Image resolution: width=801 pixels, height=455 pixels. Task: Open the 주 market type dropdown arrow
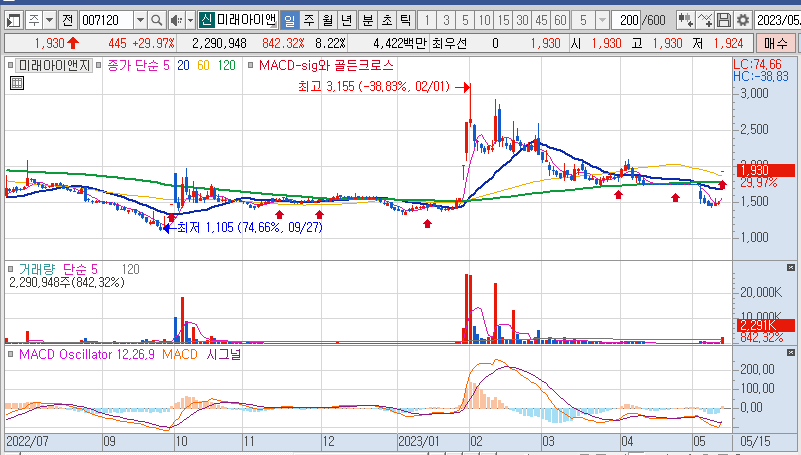pos(50,20)
